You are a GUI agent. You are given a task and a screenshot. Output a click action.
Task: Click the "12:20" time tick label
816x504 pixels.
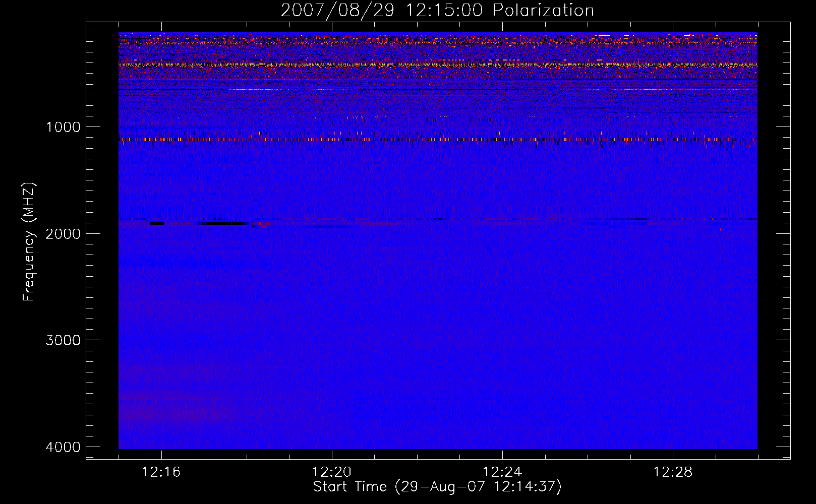pyautogui.click(x=332, y=472)
